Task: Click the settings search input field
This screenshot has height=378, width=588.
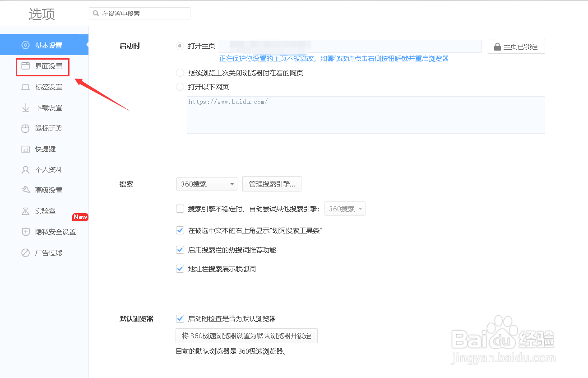Action: tap(140, 13)
